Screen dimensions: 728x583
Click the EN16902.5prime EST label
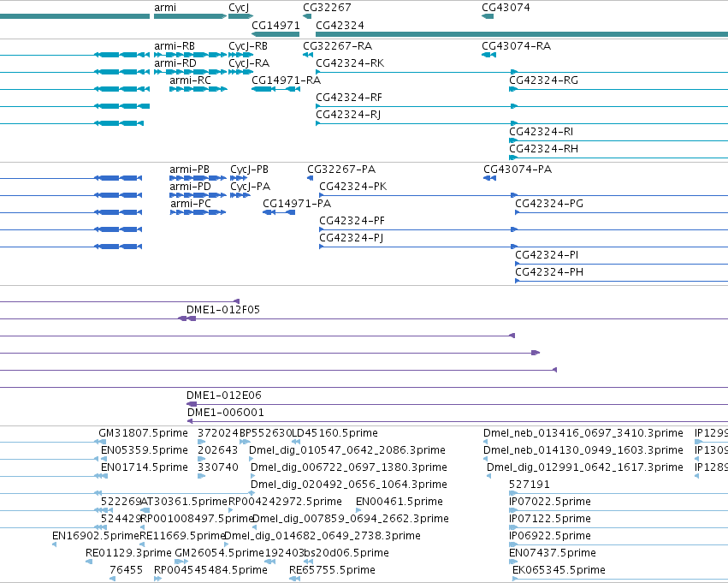pyautogui.click(x=96, y=536)
